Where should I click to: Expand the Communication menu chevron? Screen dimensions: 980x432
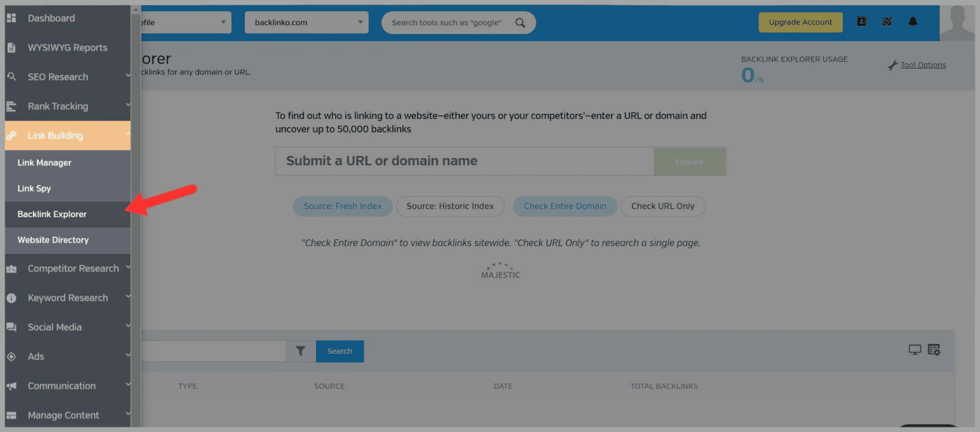(x=128, y=384)
